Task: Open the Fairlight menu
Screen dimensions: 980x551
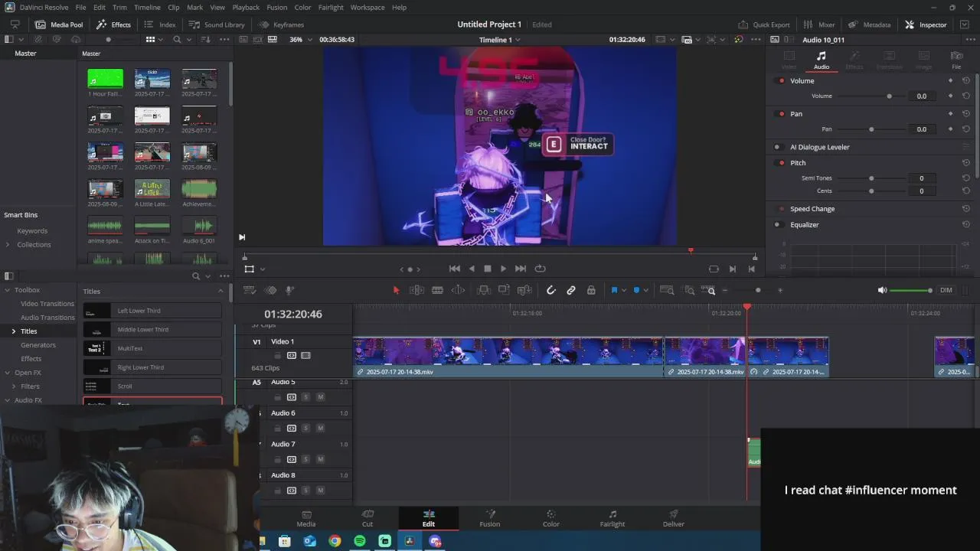Action: tap(331, 7)
